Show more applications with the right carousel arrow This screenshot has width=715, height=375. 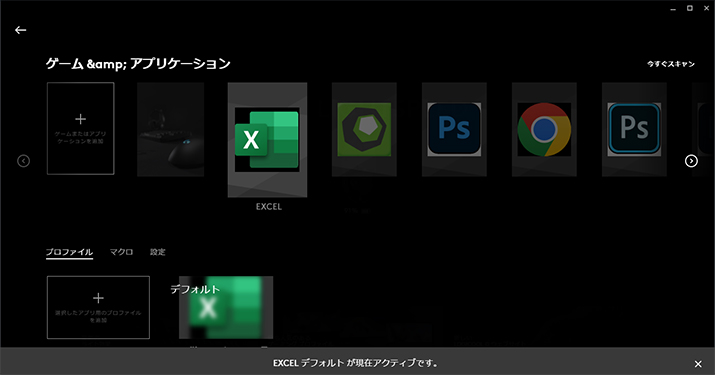tap(691, 161)
